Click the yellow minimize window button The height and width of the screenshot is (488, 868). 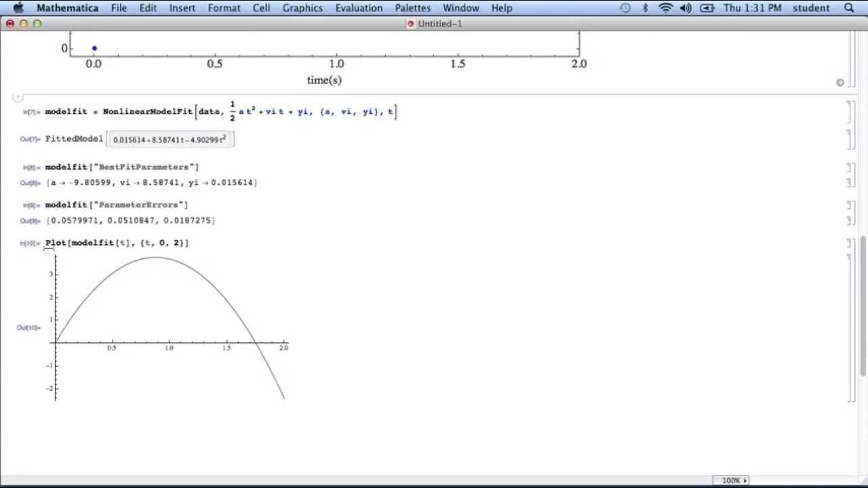pos(24,24)
